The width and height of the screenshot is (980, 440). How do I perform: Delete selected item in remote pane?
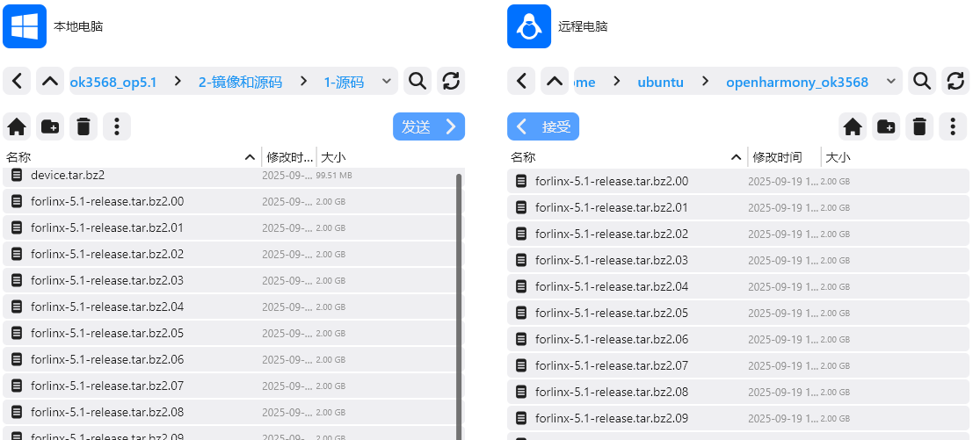(x=918, y=126)
